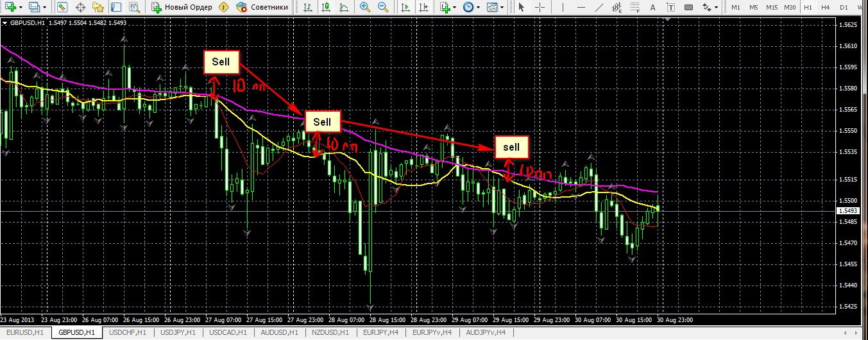Switch timeframe to M5
Screen dimensions: 868x340
point(754,8)
